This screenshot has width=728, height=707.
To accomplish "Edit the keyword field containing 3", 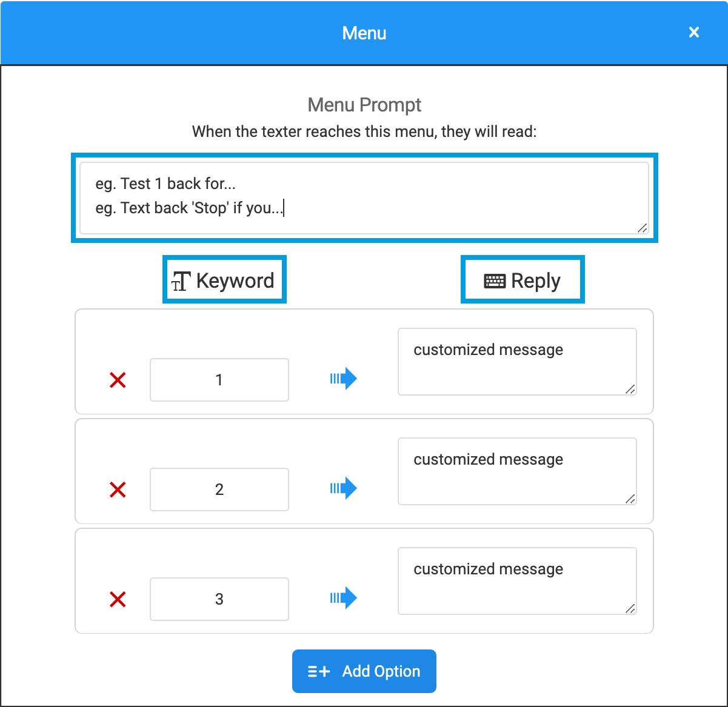I will click(219, 599).
